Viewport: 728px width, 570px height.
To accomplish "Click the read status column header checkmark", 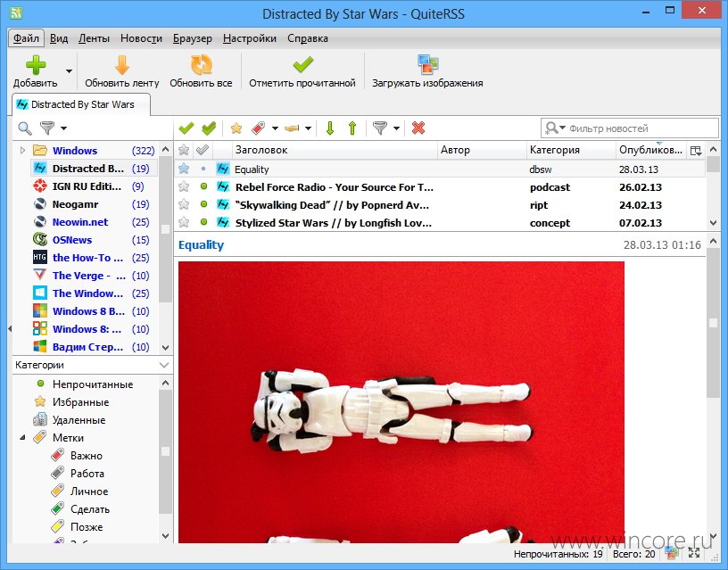I will (203, 150).
